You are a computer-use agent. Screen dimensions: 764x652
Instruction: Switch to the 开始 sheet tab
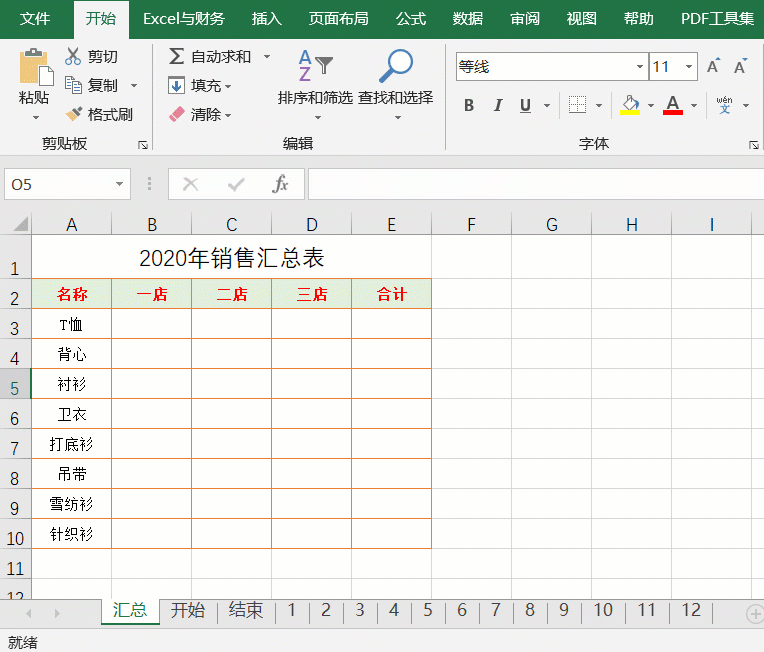pyautogui.click(x=188, y=610)
